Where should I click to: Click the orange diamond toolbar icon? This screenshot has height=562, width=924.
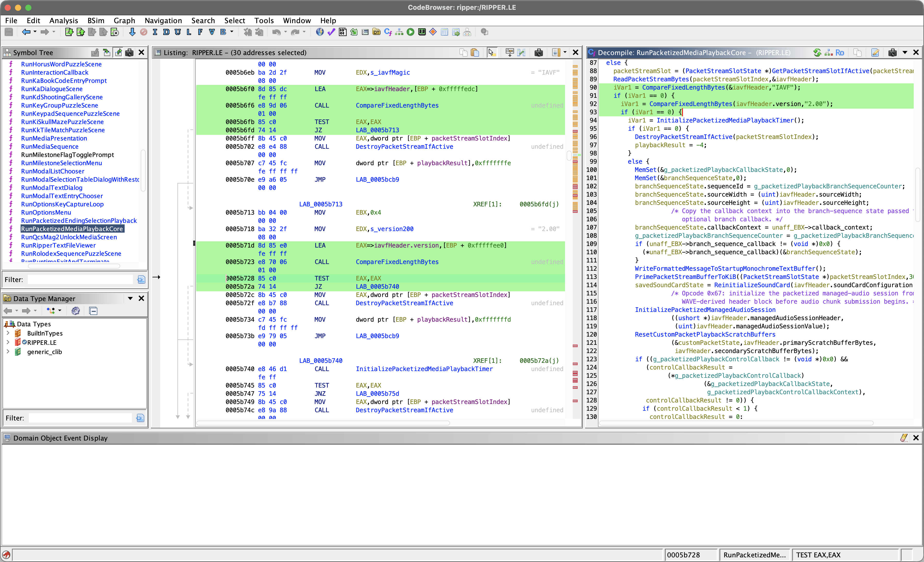click(x=433, y=32)
